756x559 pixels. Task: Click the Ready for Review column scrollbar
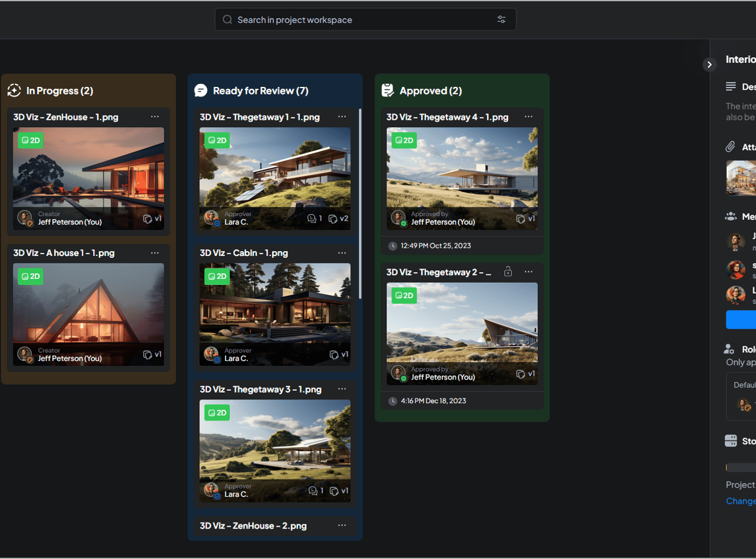(360, 205)
